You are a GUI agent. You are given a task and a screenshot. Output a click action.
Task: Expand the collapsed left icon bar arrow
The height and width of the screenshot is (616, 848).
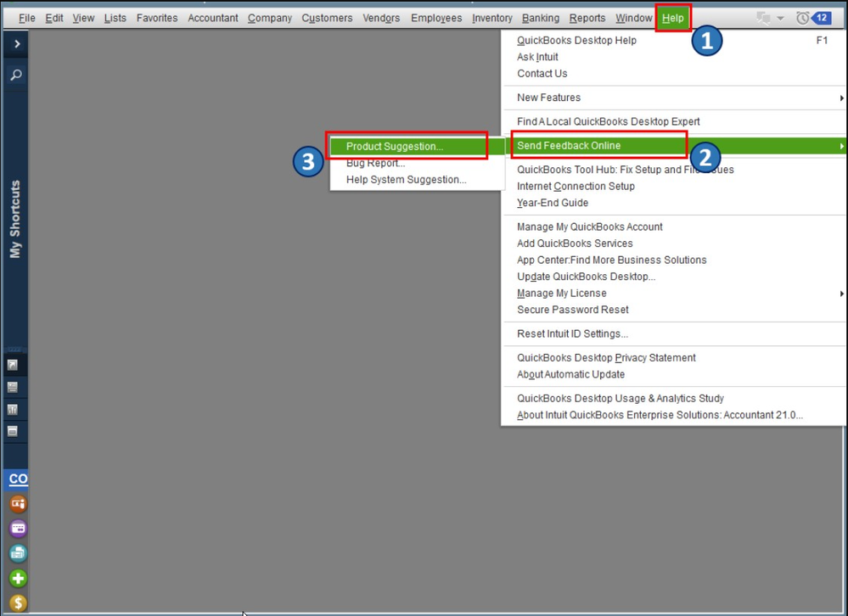coord(16,44)
